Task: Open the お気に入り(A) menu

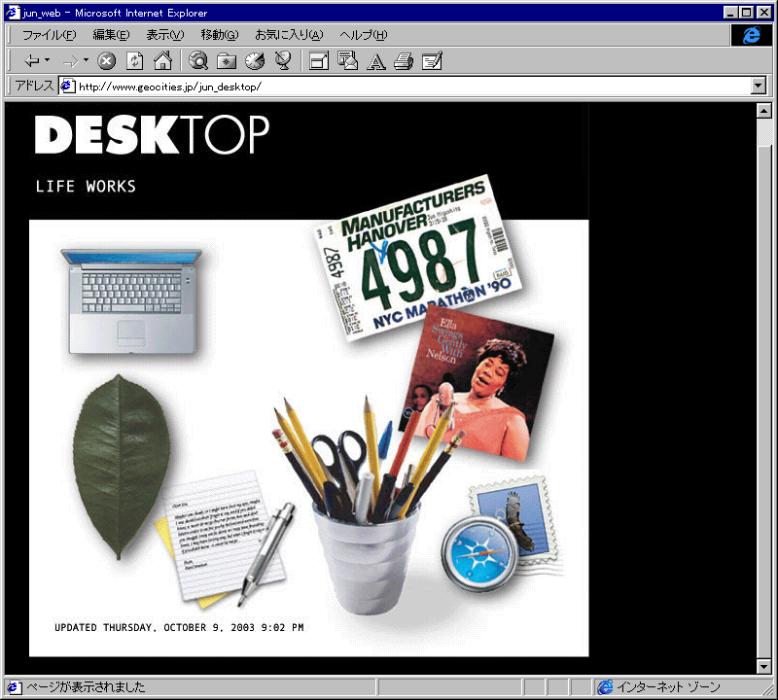Action: [289, 35]
